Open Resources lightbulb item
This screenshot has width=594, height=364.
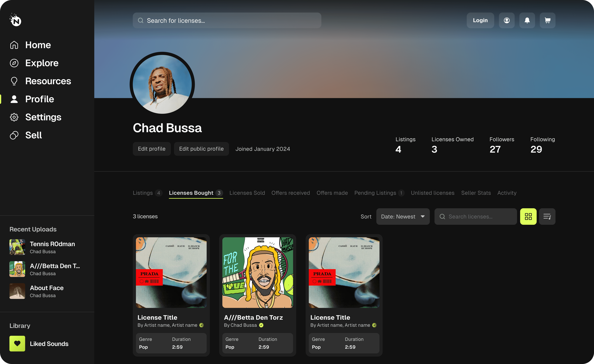coord(40,81)
